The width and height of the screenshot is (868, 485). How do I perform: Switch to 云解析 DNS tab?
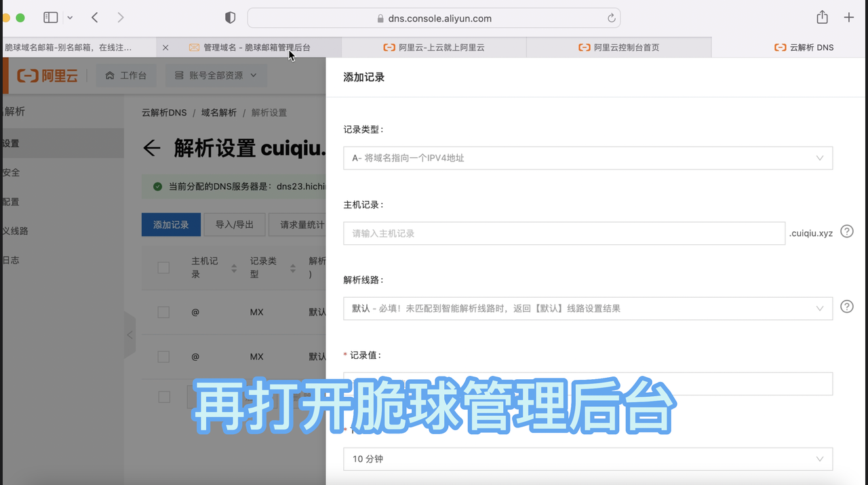click(804, 47)
